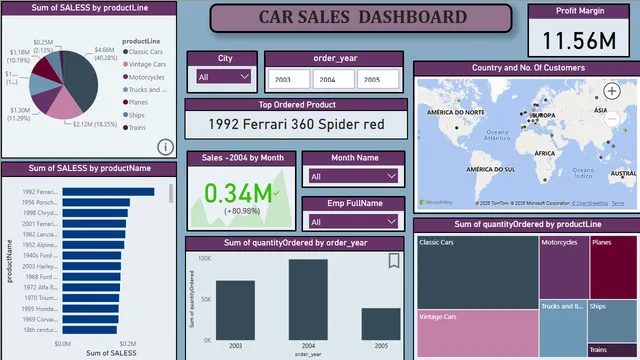Click the 2005 quantity column

[381, 324]
